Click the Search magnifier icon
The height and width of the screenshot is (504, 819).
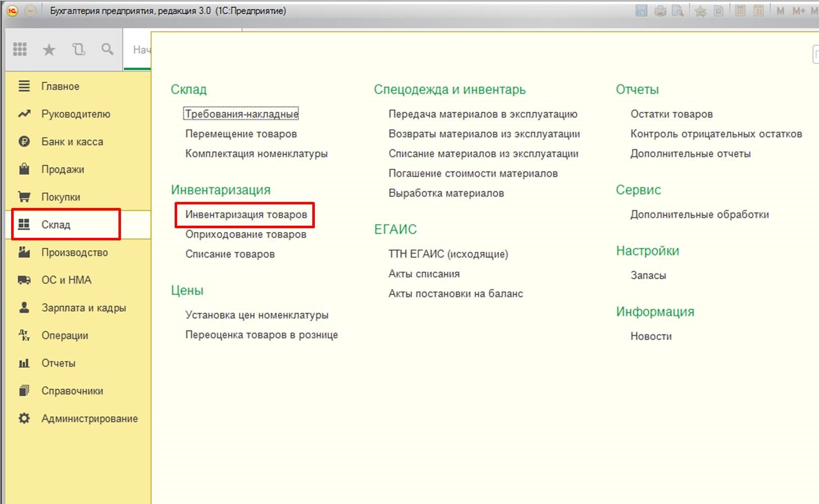pos(107,49)
